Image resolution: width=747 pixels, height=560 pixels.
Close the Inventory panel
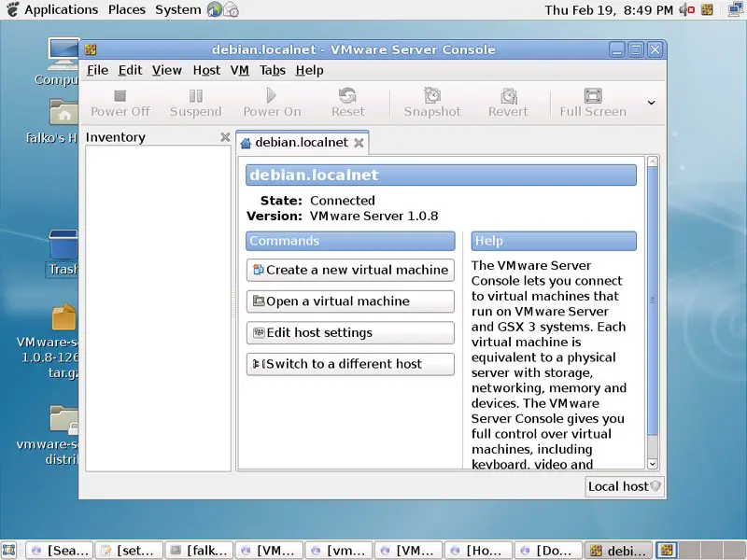[225, 137]
